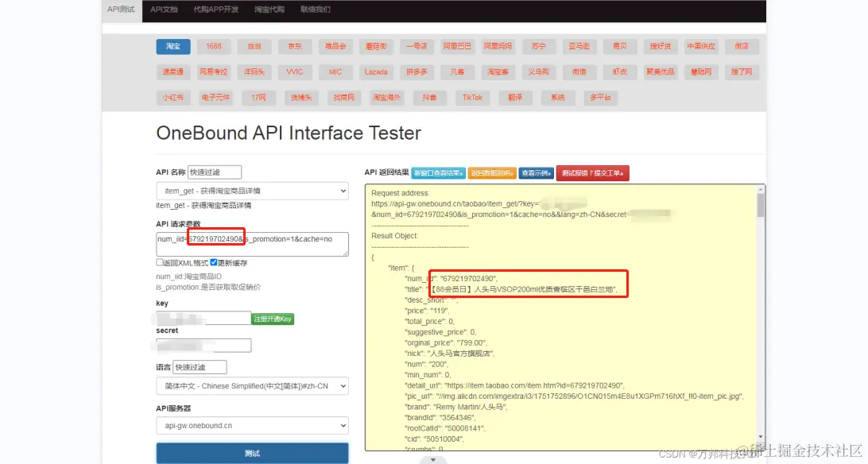This screenshot has width=868, height=464.
Task: Select the 系统 platform button
Action: [557, 98]
